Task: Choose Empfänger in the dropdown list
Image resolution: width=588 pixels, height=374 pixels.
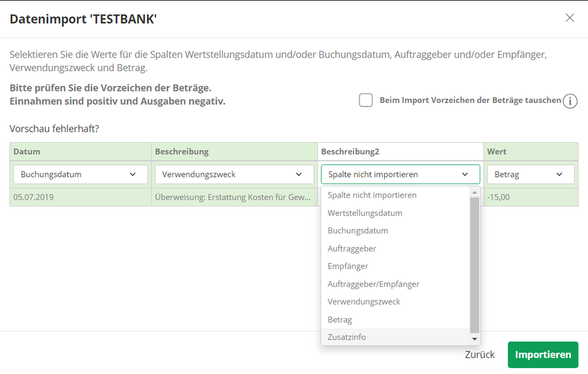Action: pos(348,266)
